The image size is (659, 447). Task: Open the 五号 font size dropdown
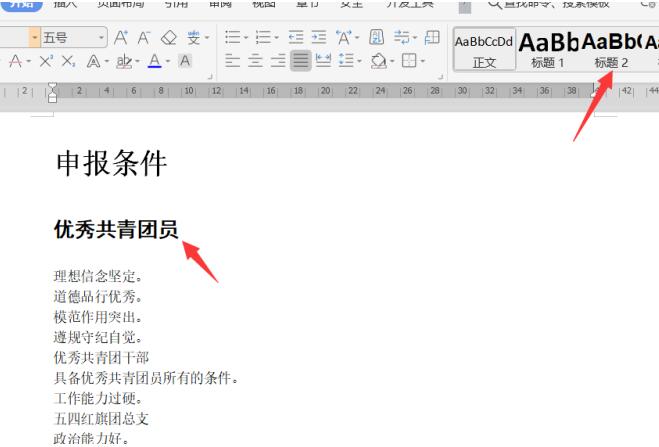point(101,37)
